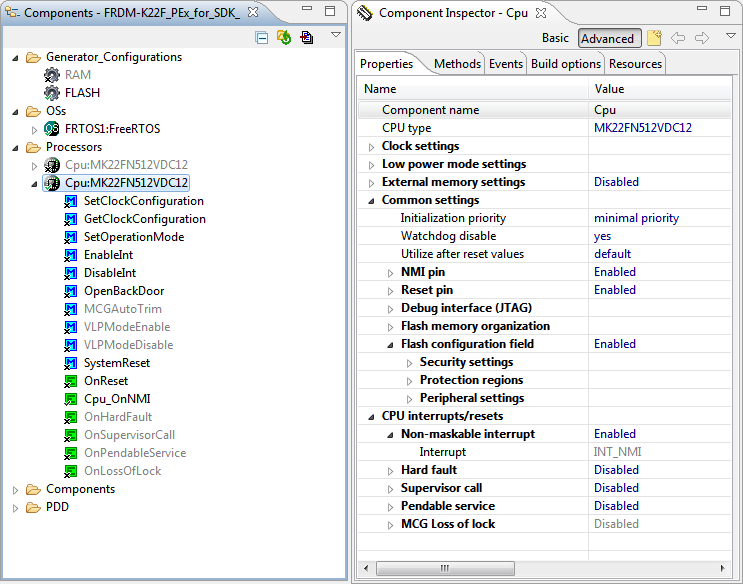Click the yellow note icon beside Advanced
Image resolution: width=743 pixels, height=584 pixels.
(654, 38)
